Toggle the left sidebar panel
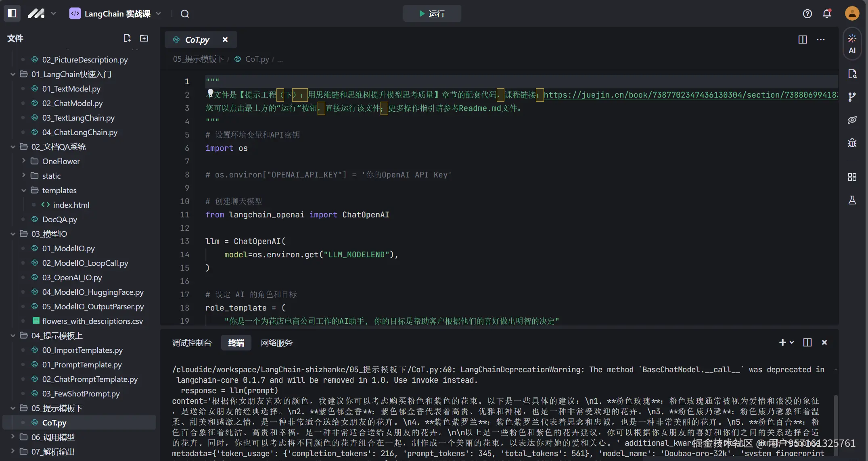Viewport: 868px width, 461px height. point(12,13)
